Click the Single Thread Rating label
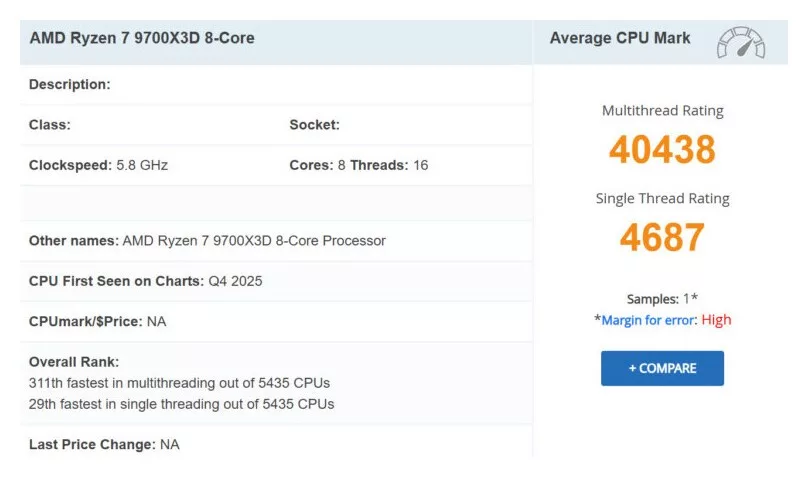This screenshot has height=478, width=808. click(x=662, y=198)
